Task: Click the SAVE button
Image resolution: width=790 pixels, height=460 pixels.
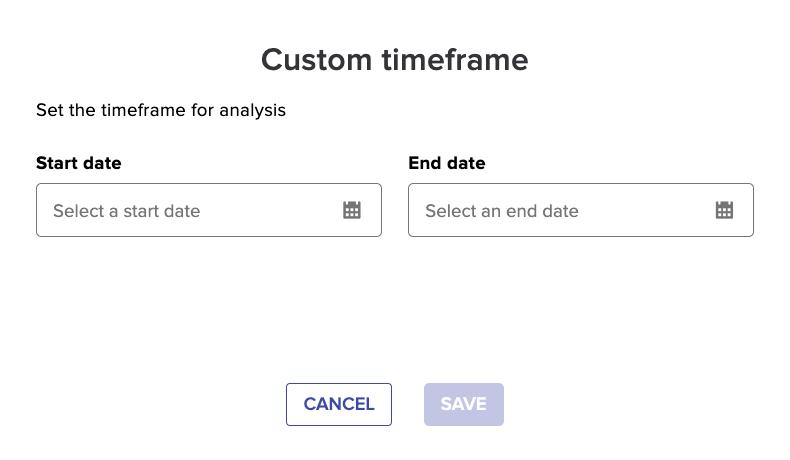Action: [464, 404]
